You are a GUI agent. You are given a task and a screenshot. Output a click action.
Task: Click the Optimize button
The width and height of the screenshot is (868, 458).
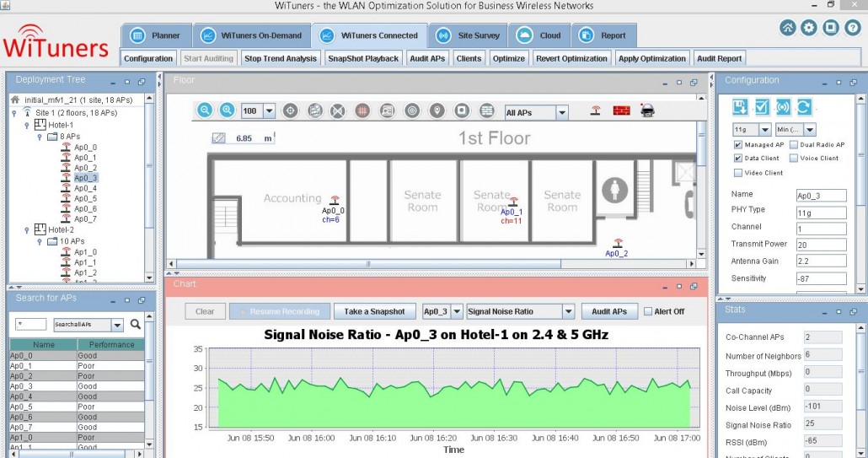(509, 58)
